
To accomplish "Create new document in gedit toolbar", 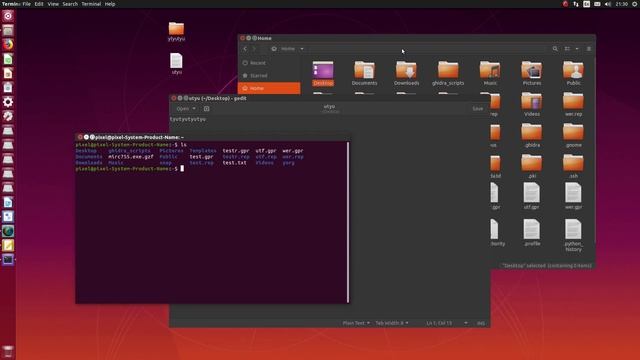I will [x=207, y=109].
